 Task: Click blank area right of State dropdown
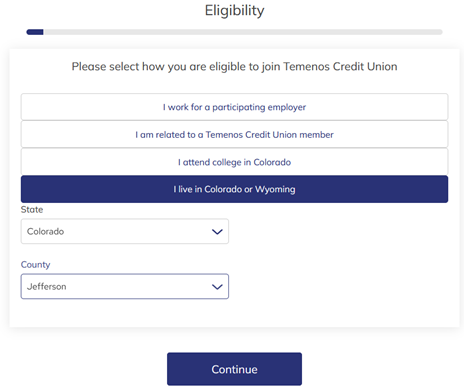pos(338,231)
